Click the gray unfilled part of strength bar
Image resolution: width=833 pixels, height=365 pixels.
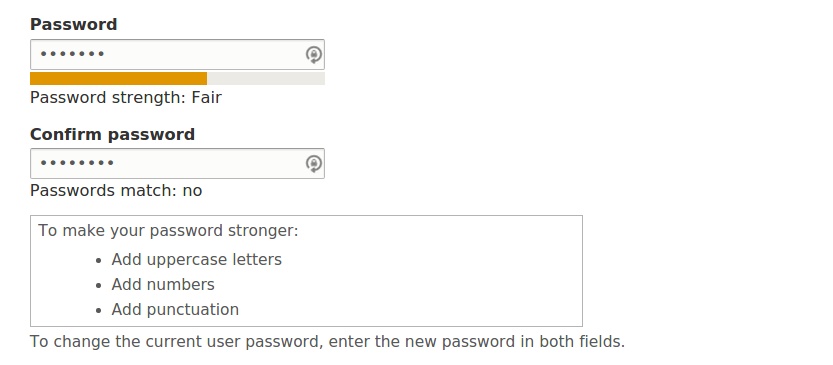[266, 79]
